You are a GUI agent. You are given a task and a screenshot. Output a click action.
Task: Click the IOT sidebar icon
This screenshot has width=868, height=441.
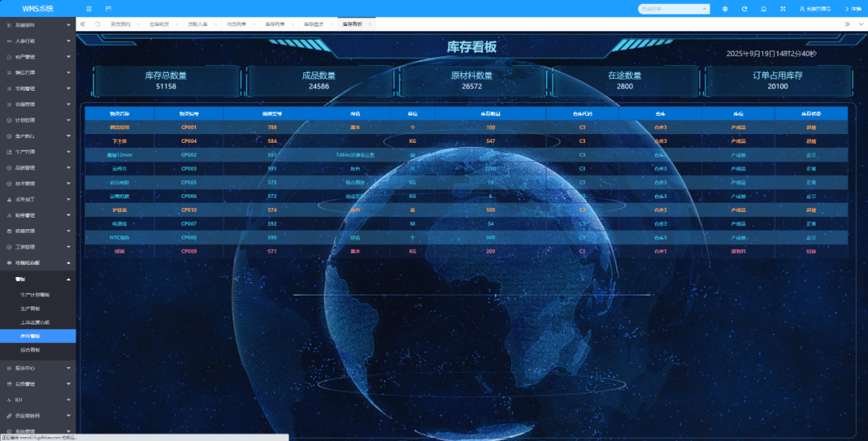(x=9, y=399)
